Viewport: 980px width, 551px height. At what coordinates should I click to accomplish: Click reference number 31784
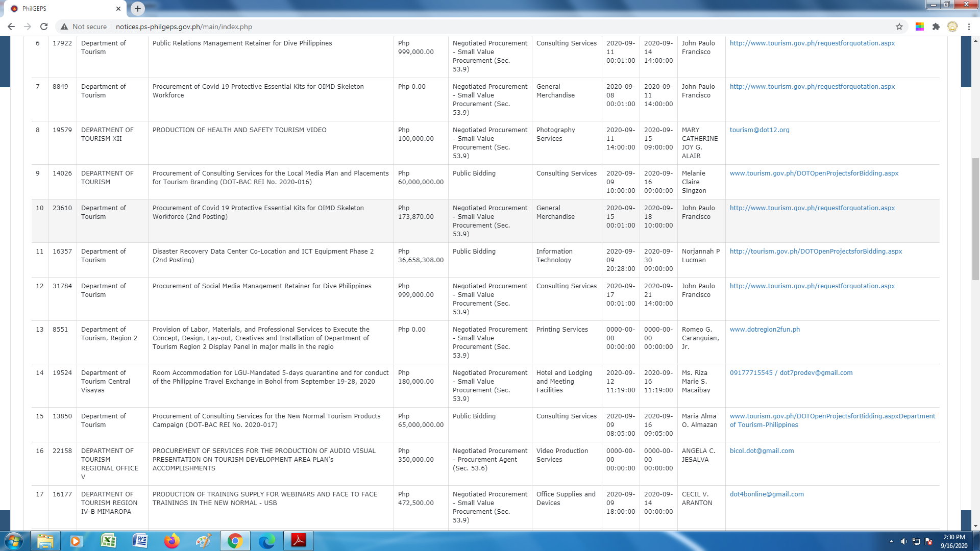pos(62,286)
